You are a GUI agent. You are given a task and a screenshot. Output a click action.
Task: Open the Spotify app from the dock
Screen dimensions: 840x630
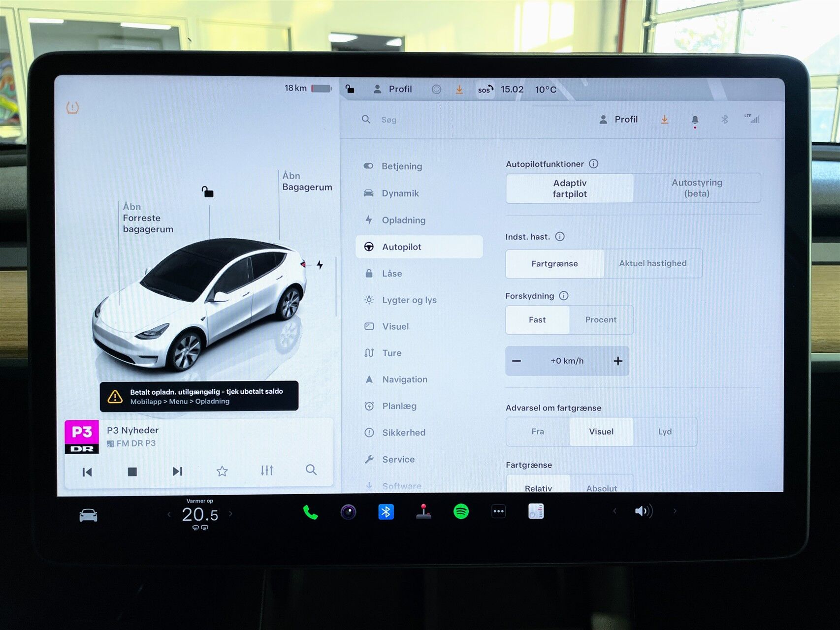click(461, 512)
